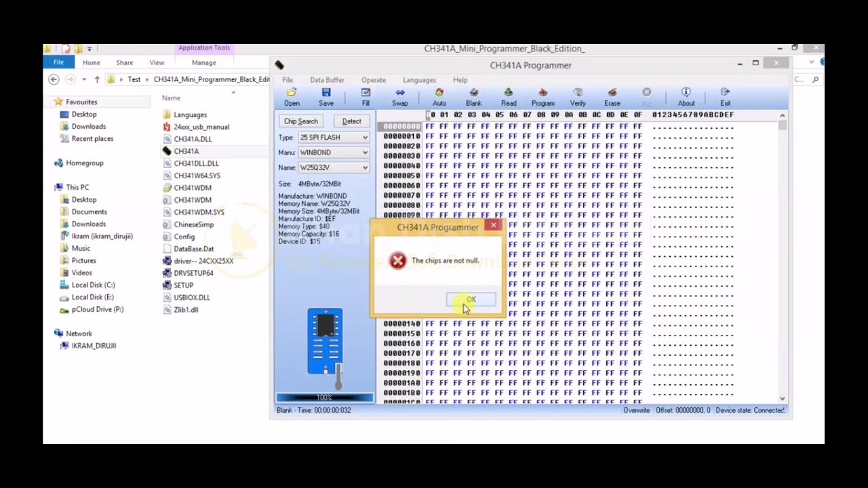Click the Music library icon

pyautogui.click(x=64, y=249)
